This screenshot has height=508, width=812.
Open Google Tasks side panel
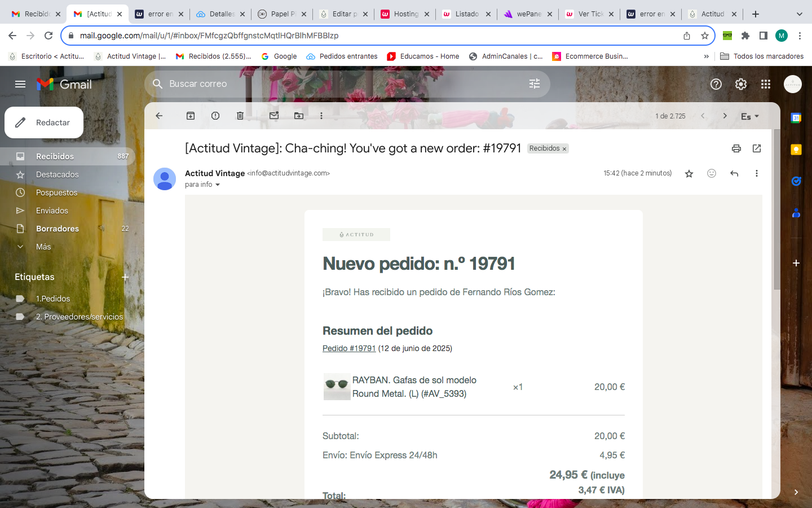click(x=796, y=181)
